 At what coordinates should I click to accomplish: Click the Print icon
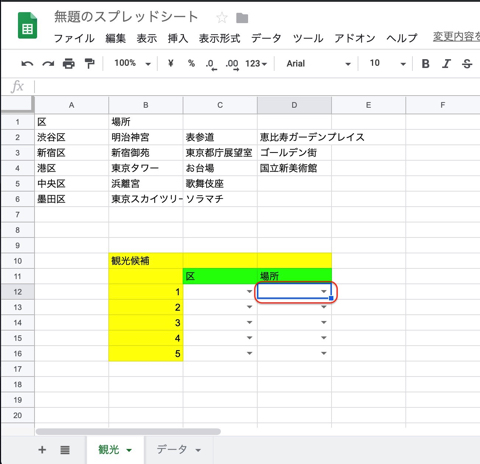[x=69, y=63]
